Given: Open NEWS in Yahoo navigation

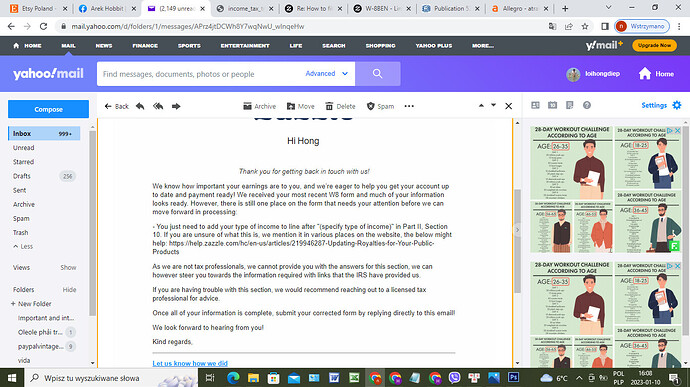Looking at the screenshot, I should 104,46.
